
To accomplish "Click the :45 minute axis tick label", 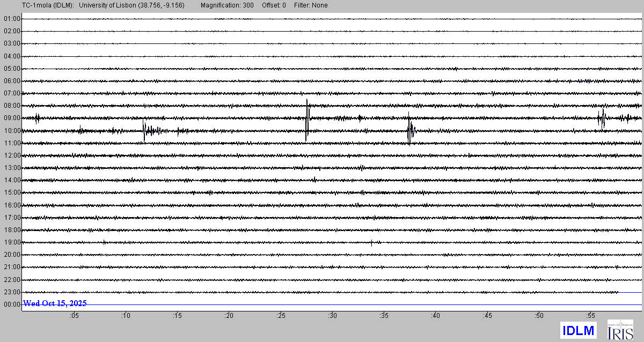I will coord(487,316).
